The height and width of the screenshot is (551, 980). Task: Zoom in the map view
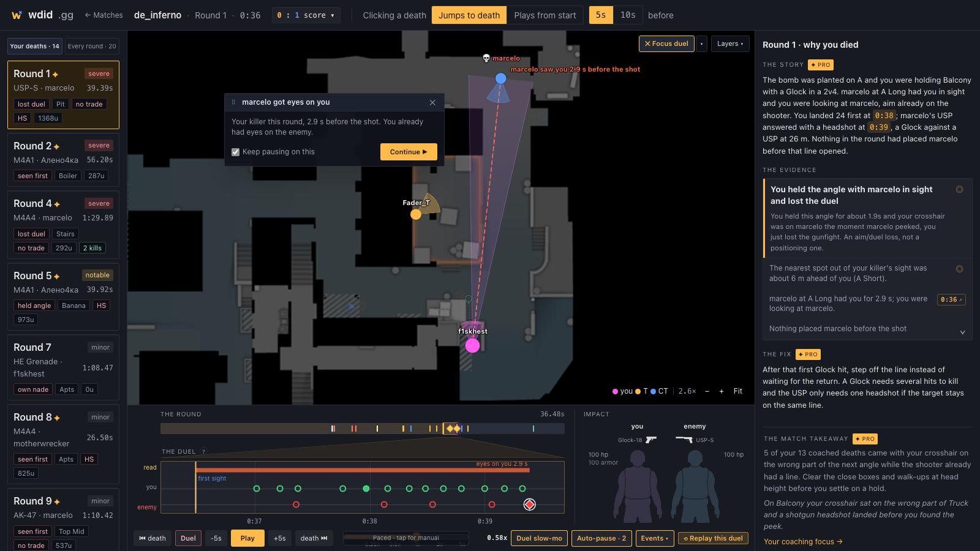[722, 391]
